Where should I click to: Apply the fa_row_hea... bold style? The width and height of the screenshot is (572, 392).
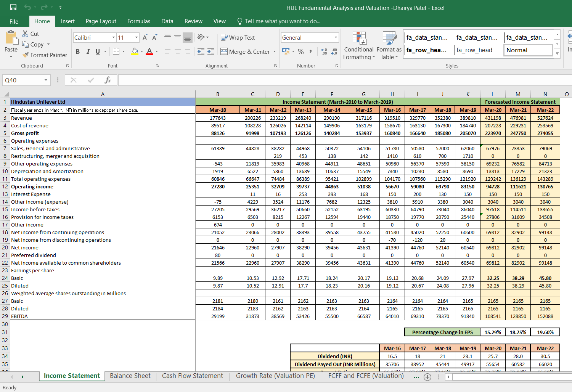(429, 50)
